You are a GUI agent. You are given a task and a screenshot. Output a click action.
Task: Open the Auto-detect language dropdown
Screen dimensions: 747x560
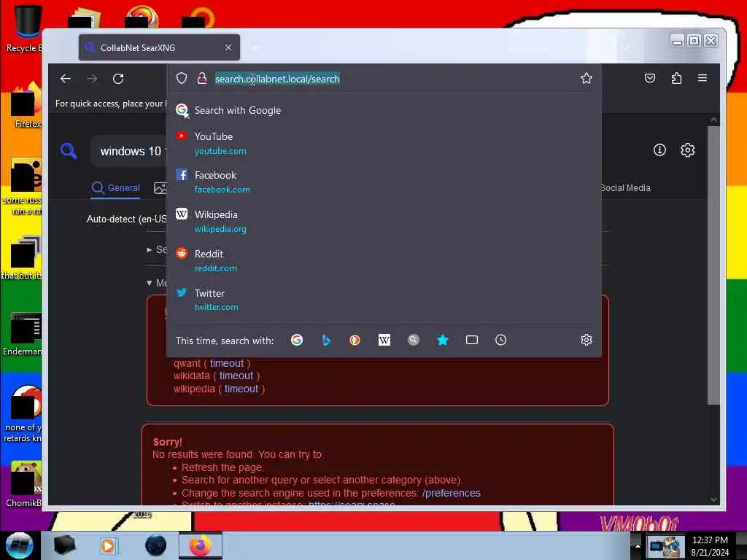point(126,219)
